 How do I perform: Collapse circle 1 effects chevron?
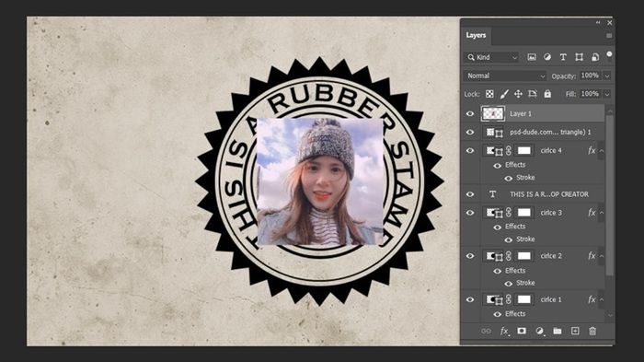pyautogui.click(x=602, y=300)
